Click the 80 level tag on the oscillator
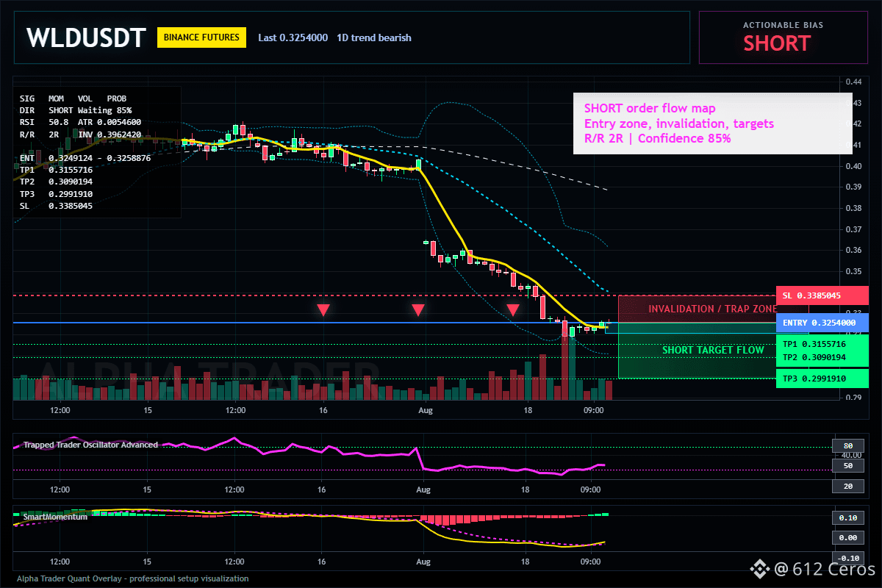The height and width of the screenshot is (588, 882). pyautogui.click(x=847, y=446)
